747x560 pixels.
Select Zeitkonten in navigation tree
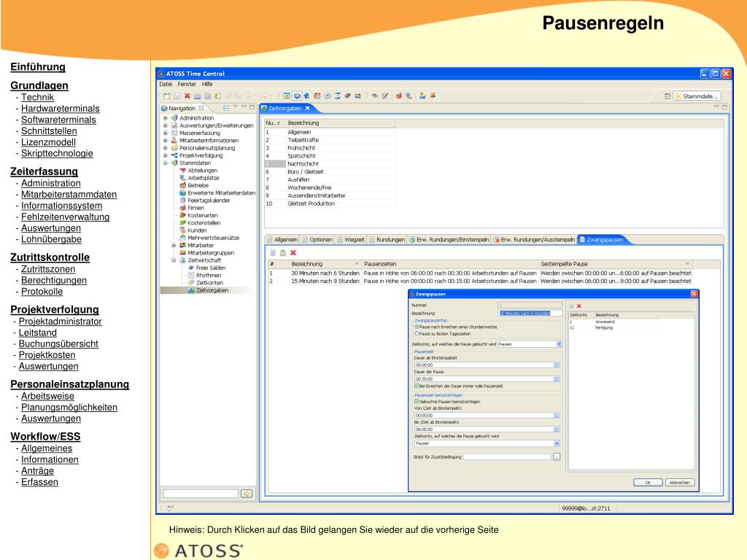(x=209, y=283)
